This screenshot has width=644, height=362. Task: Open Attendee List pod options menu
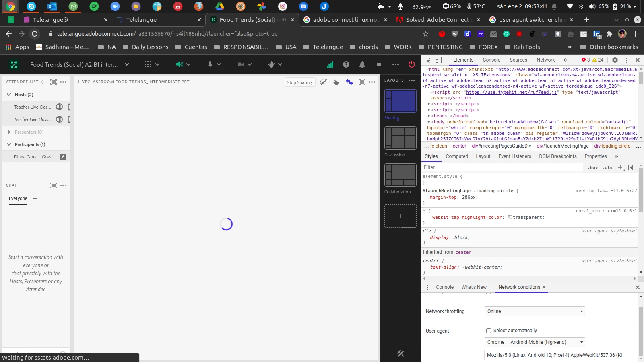pos(63,82)
